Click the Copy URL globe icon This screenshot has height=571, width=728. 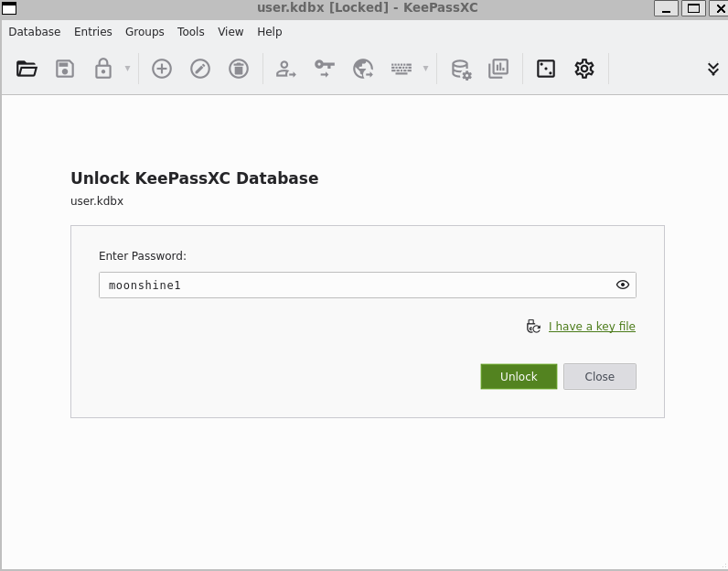[x=363, y=69]
